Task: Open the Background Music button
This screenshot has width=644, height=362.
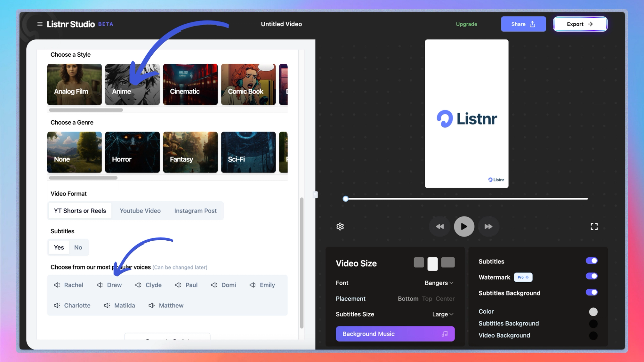Action: click(x=395, y=334)
